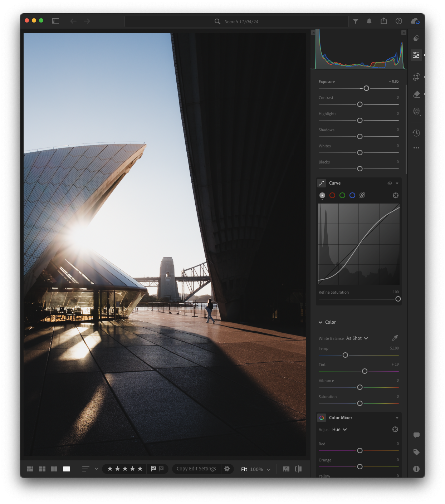Click the share export icon
This screenshot has height=504, width=445.
click(x=384, y=21)
